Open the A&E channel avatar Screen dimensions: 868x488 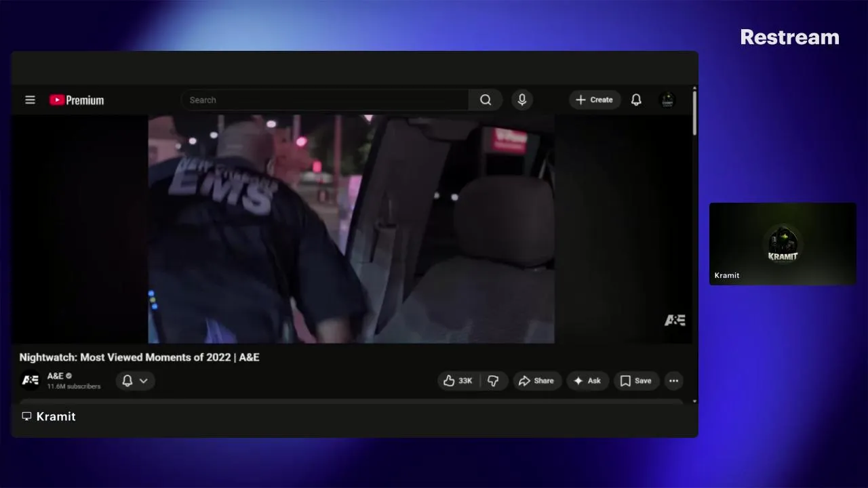pos(31,380)
